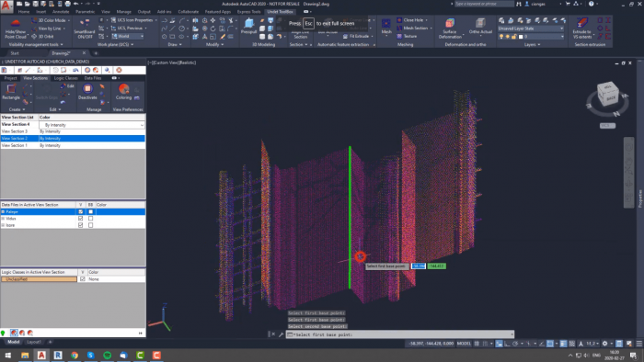Screen dimensions: 644x362
Task: Expand Visibility management tools panel
Action: (x=36, y=44)
